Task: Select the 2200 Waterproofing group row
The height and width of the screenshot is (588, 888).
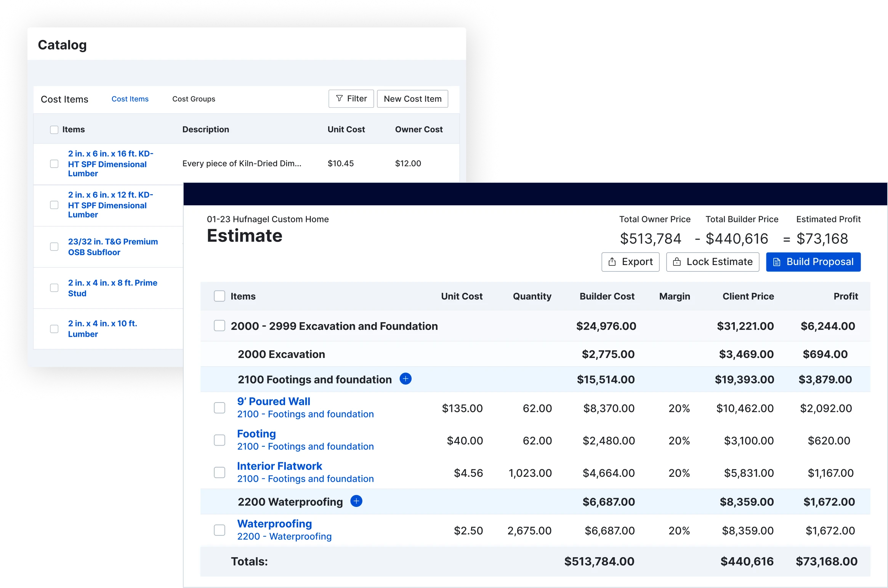Action: pyautogui.click(x=535, y=502)
